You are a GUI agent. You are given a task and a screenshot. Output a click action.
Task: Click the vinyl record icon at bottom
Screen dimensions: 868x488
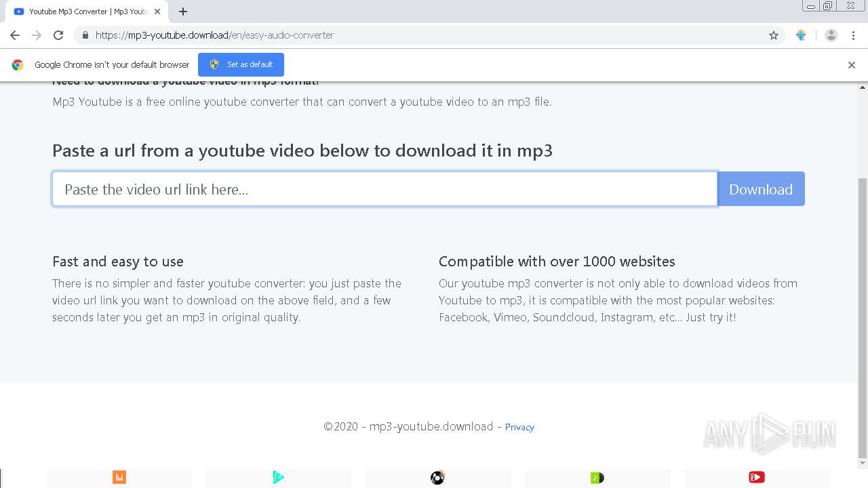[437, 477]
